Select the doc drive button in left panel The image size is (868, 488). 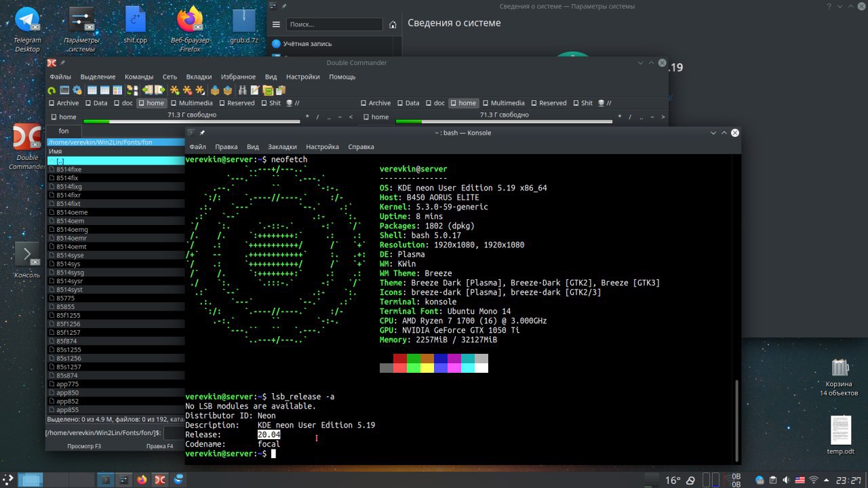(123, 103)
